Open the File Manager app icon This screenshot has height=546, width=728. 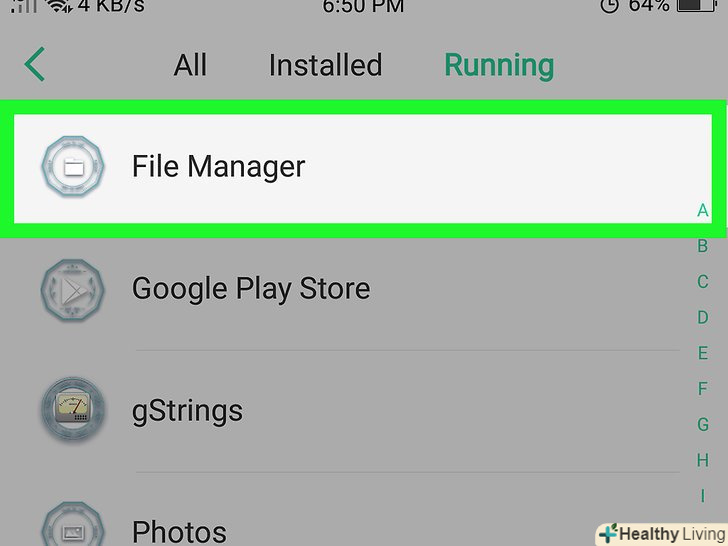tap(72, 166)
